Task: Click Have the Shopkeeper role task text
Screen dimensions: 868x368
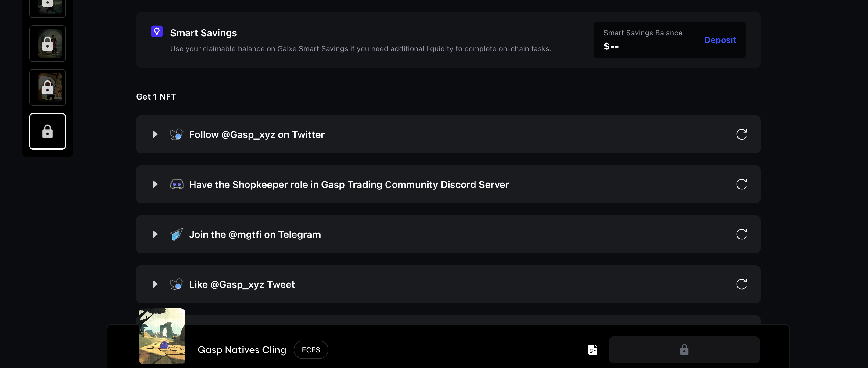Action: (349, 184)
